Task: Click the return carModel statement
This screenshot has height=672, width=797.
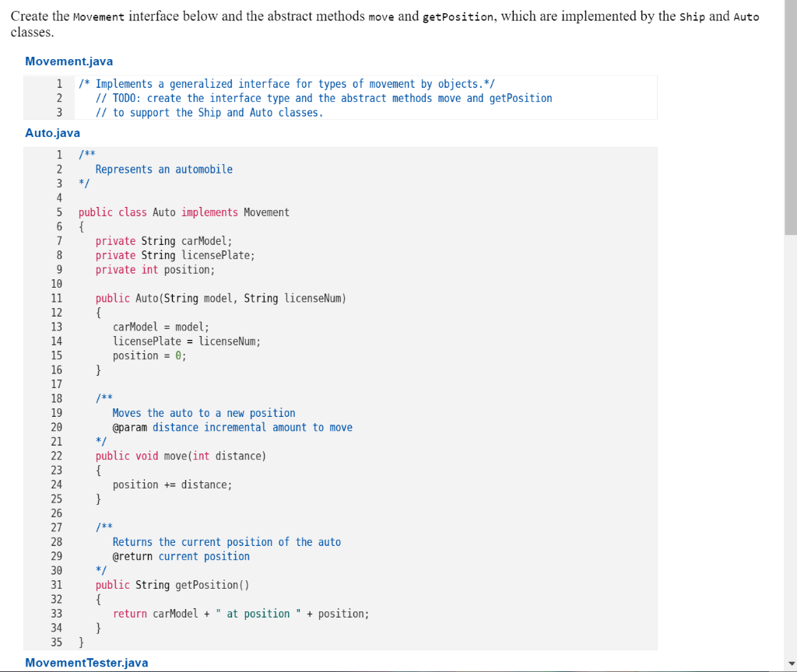Action: point(233,614)
